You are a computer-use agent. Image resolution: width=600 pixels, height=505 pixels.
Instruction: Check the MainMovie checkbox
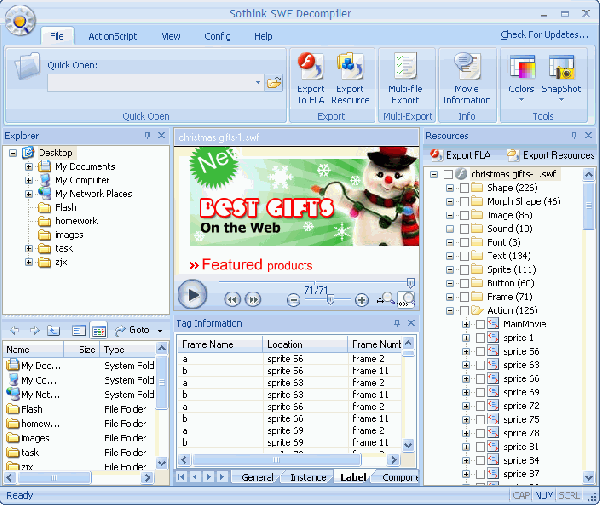point(480,324)
